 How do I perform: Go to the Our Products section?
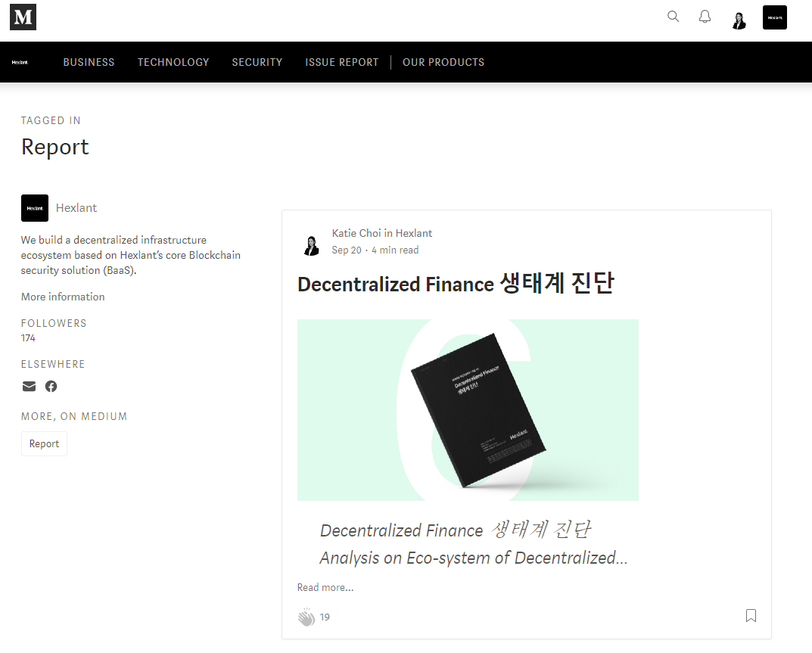click(x=443, y=62)
